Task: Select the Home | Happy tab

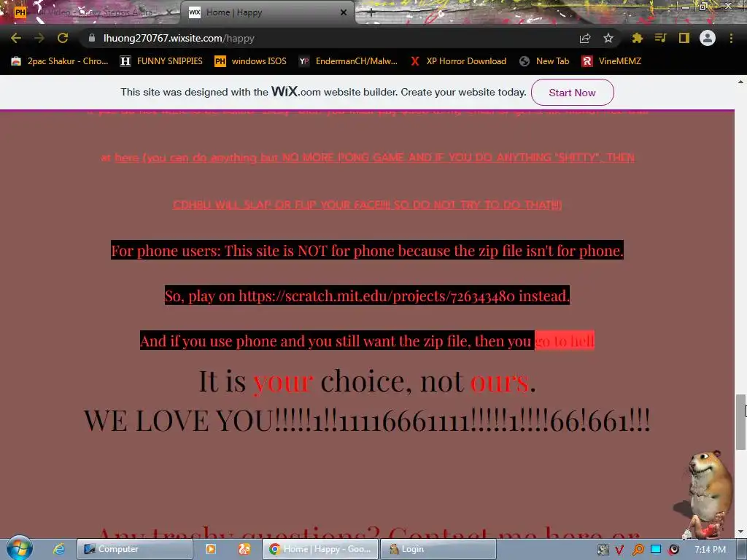Action: point(267,12)
